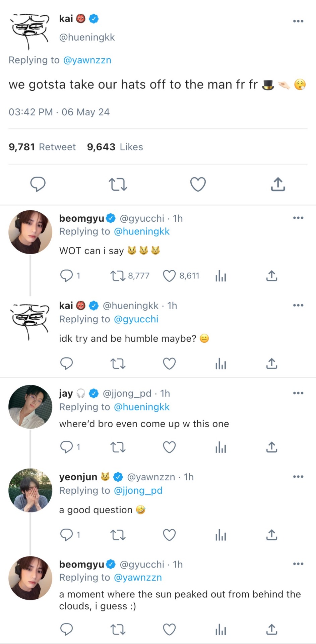This screenshot has width=316, height=644.
Task: Share kai's main tweet
Action: [x=278, y=184]
